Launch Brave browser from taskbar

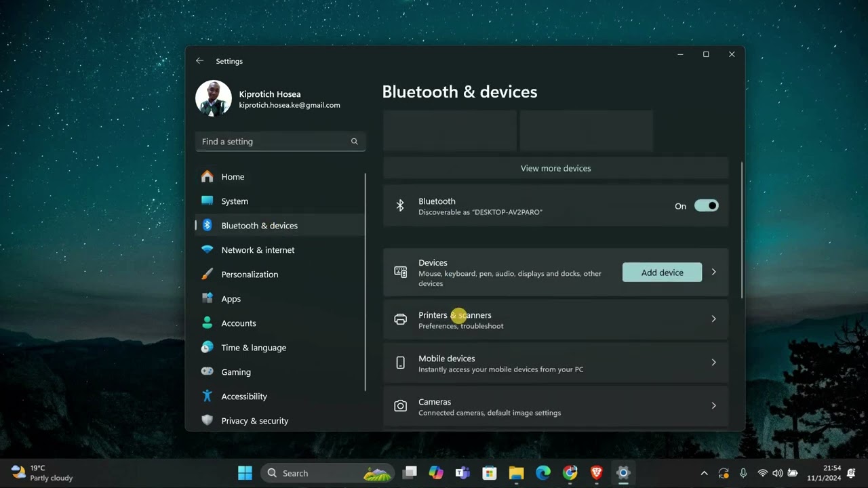(x=597, y=473)
